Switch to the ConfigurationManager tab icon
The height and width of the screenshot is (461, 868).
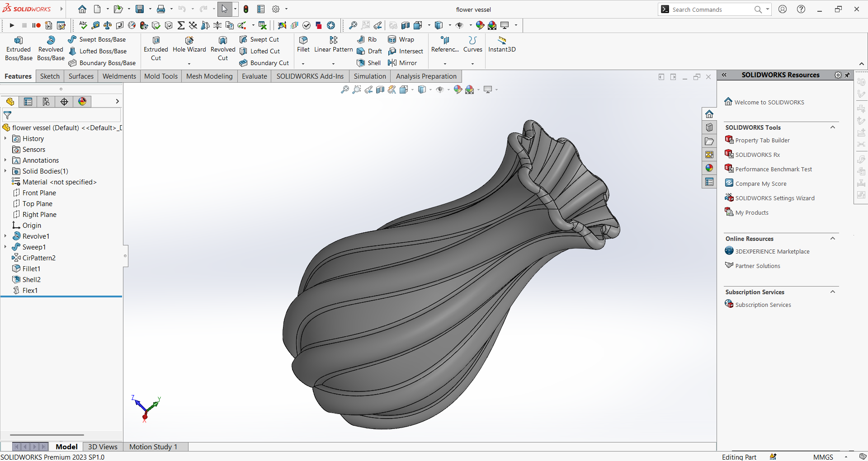point(46,102)
